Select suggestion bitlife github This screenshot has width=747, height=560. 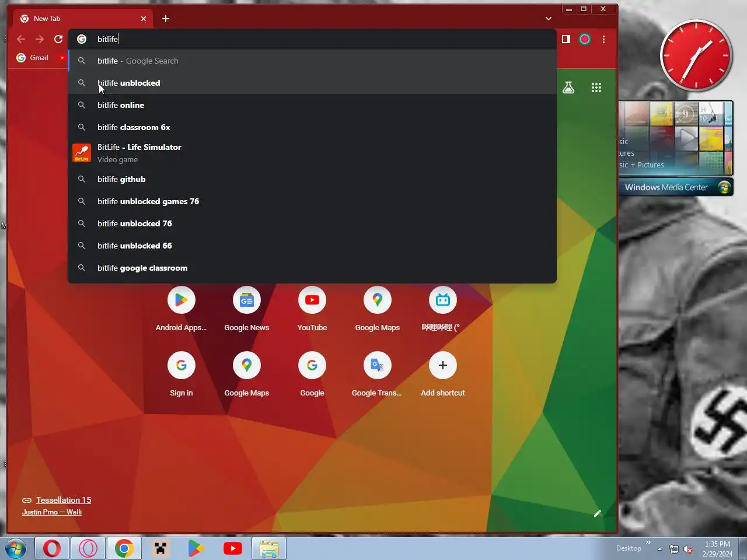point(312,179)
